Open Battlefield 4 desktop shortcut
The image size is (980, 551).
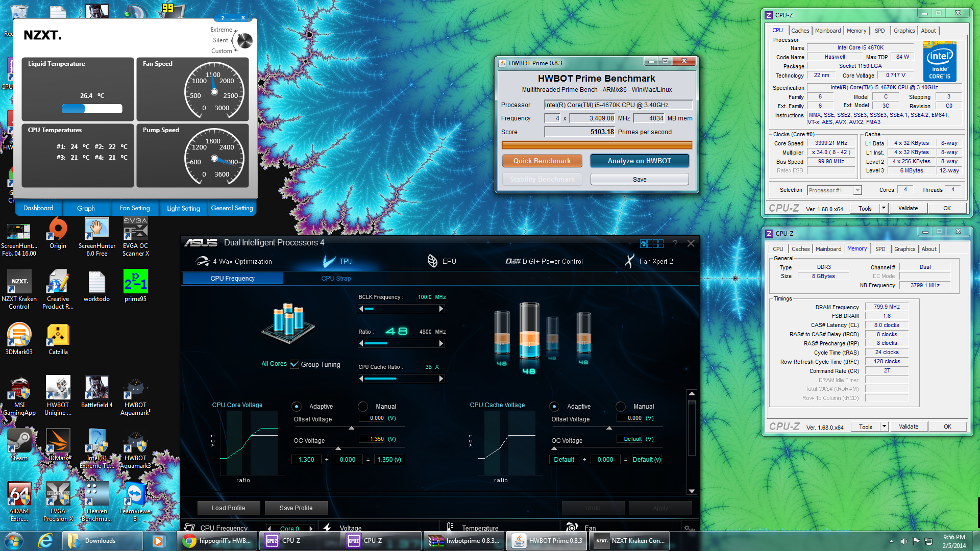[96, 392]
